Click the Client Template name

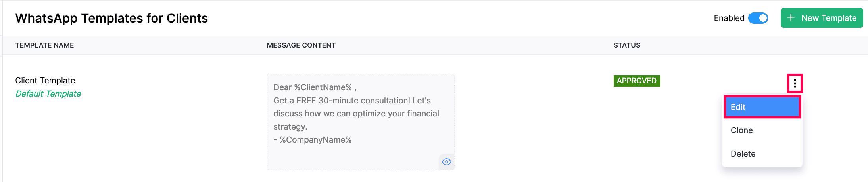(45, 81)
